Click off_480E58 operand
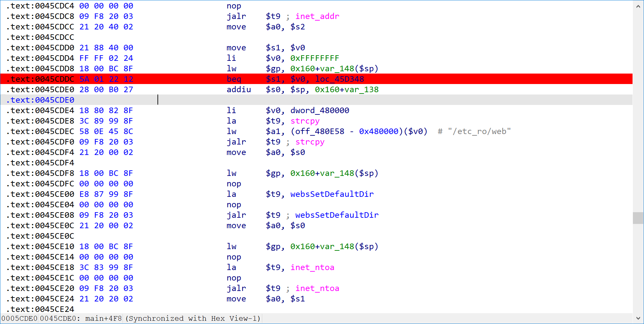 320,131
